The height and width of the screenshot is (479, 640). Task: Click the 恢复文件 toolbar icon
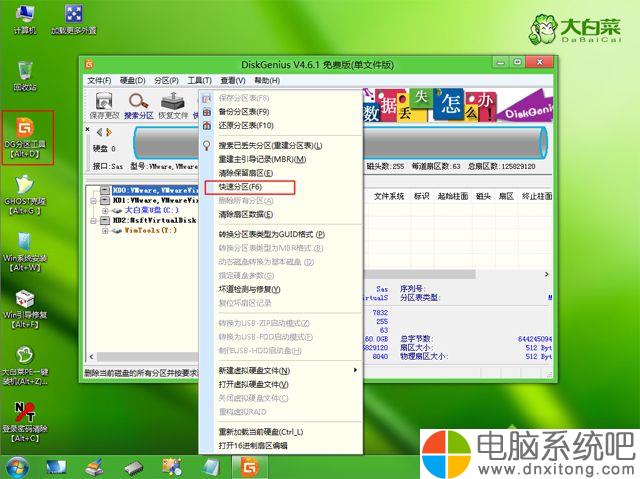point(173,105)
